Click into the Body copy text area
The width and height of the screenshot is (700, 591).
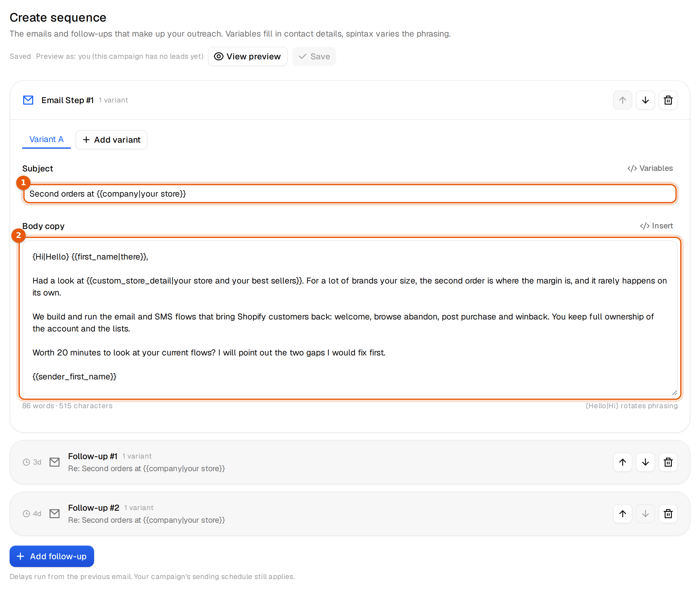coord(350,318)
